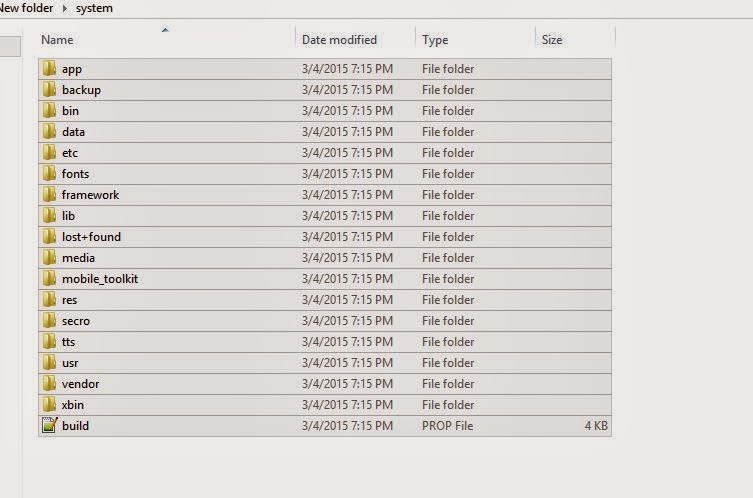Select the 'lost+found' file name
The height and width of the screenshot is (498, 753).
tap(91, 237)
